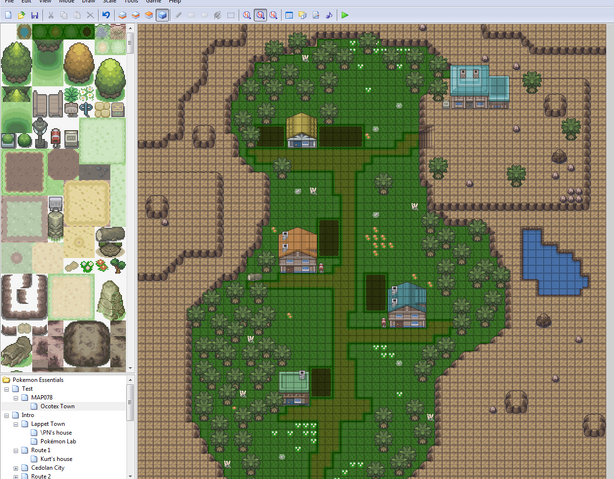This screenshot has width=614, height=479.
Task: Open the Sound Test music note icon
Action: [329, 15]
